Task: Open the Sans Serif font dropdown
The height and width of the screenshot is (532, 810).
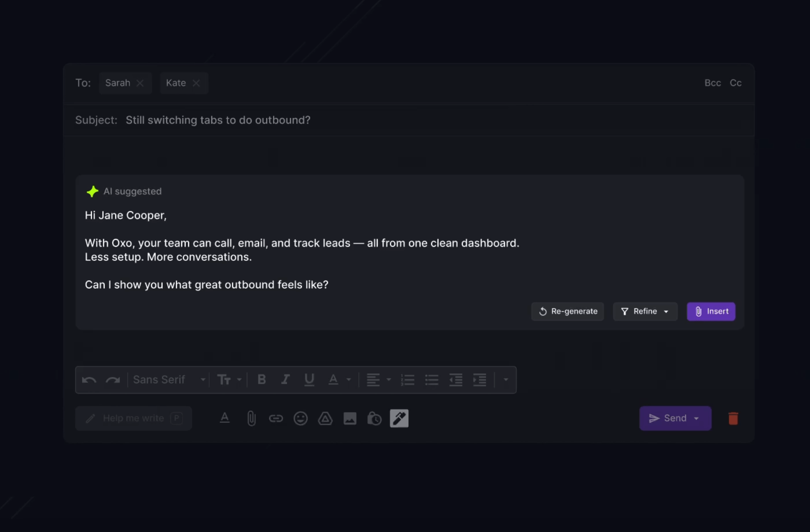Action: pyautogui.click(x=168, y=380)
